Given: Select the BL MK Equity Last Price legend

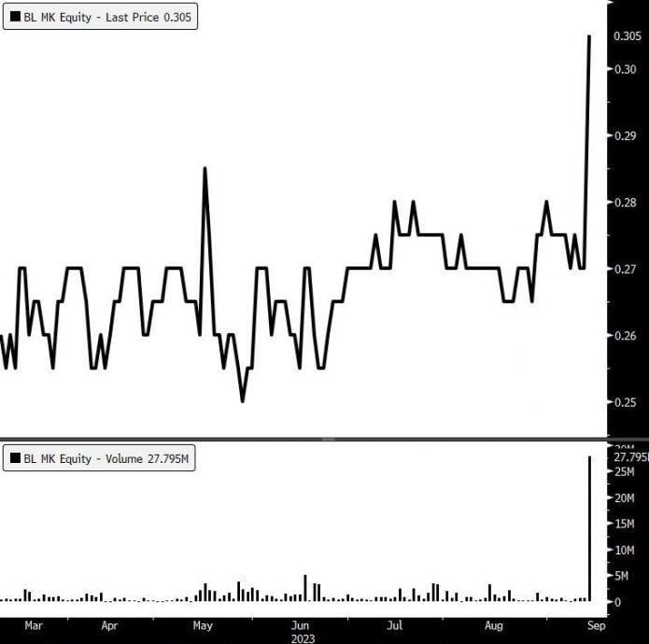Looking at the screenshot, I should [x=100, y=17].
